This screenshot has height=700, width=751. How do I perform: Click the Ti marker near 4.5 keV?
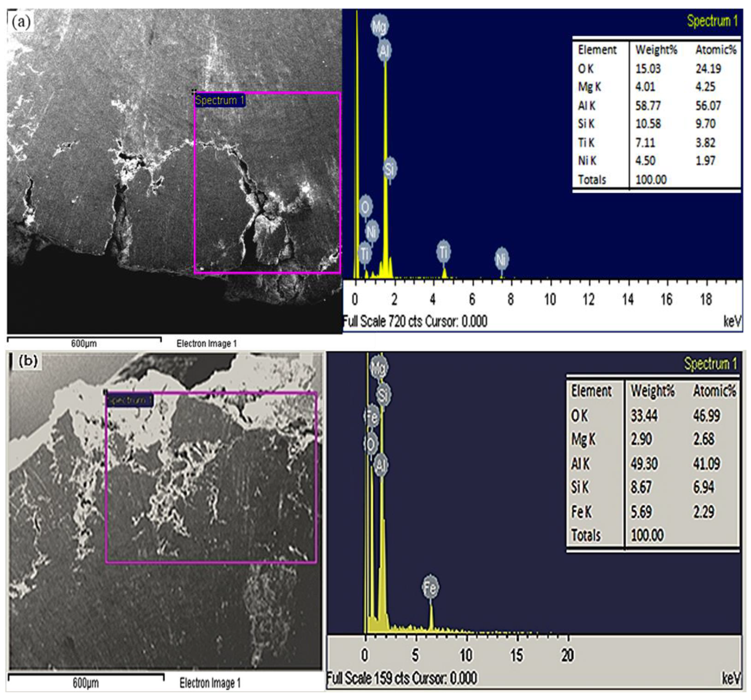[x=443, y=251]
